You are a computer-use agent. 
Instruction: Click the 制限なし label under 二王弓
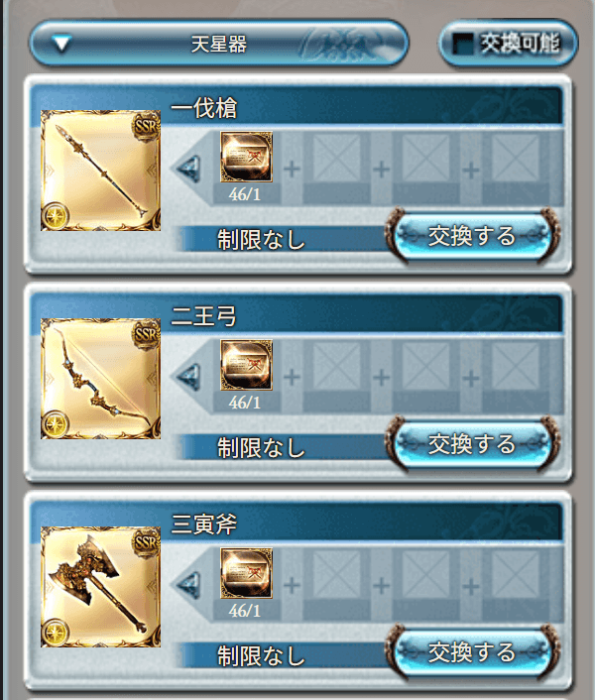click(x=261, y=448)
